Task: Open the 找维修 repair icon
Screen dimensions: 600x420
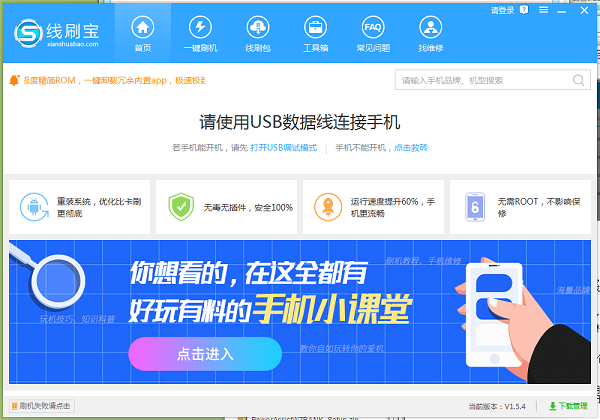Action: pyautogui.click(x=429, y=30)
